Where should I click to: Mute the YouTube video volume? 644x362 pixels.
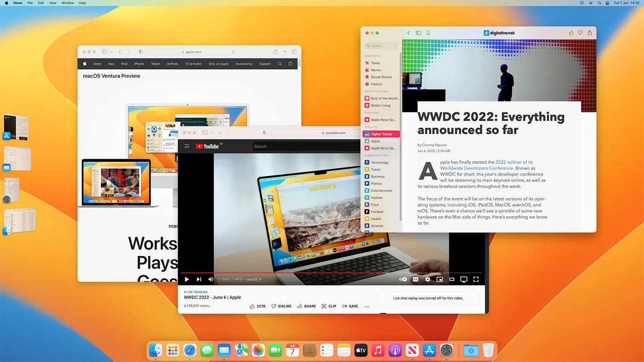point(210,279)
